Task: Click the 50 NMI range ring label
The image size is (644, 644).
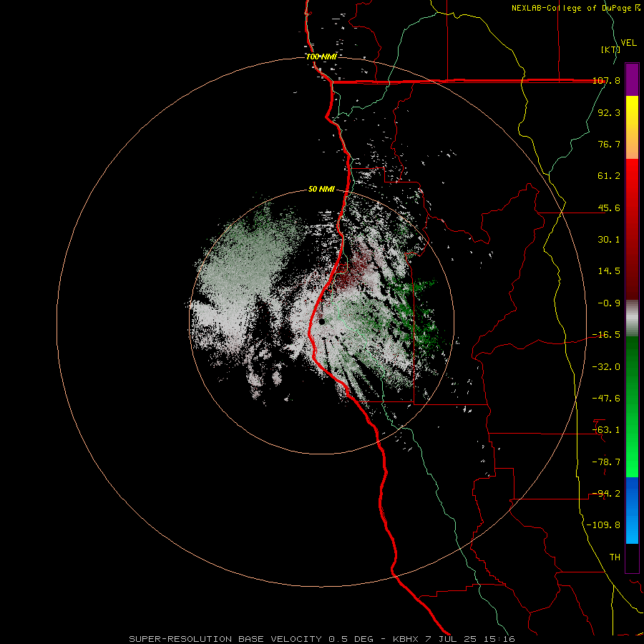Action: [x=321, y=190]
